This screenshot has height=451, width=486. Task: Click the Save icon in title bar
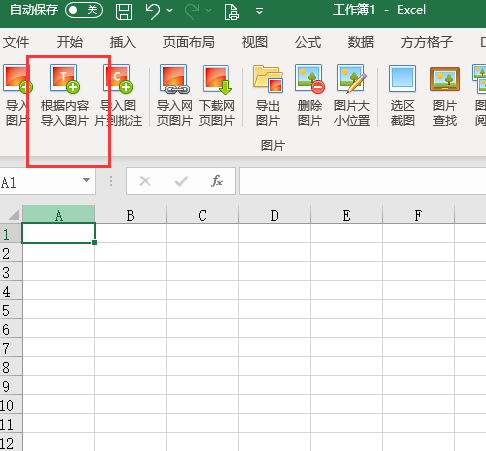coord(124,11)
